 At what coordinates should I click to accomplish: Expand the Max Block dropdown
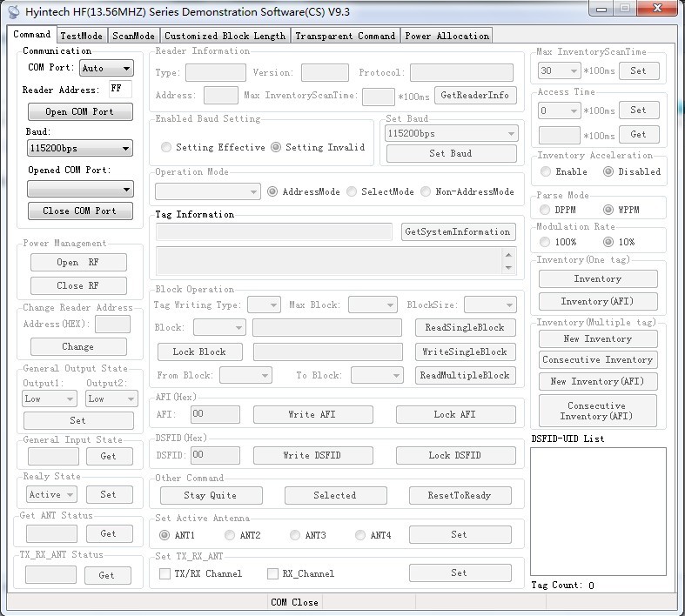tap(373, 305)
